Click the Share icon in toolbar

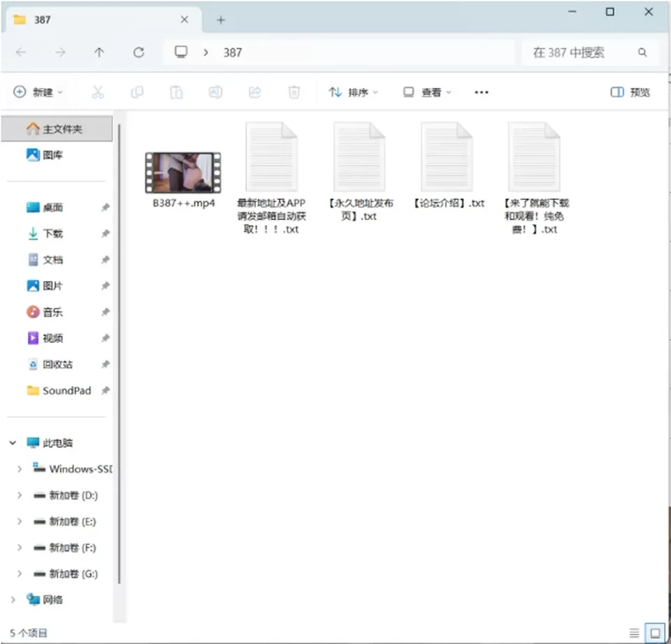coord(254,92)
